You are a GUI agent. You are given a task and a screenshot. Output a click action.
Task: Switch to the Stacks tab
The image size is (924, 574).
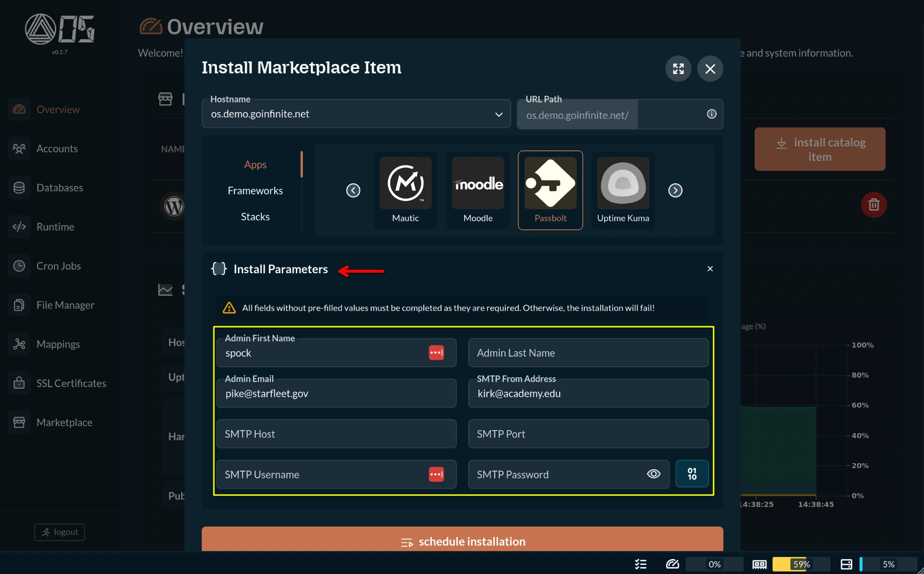click(x=255, y=217)
